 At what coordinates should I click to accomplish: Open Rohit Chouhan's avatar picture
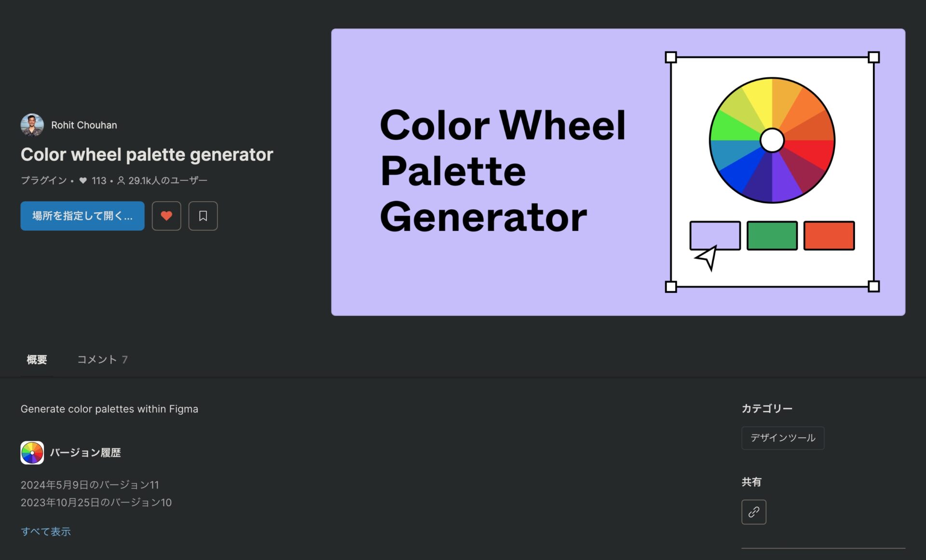[32, 125]
